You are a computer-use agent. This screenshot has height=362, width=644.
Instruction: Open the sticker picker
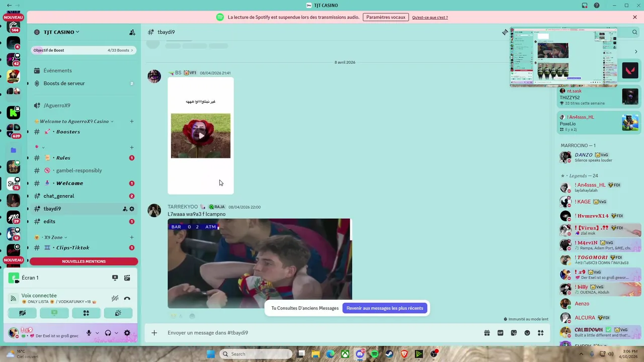pyautogui.click(x=514, y=333)
